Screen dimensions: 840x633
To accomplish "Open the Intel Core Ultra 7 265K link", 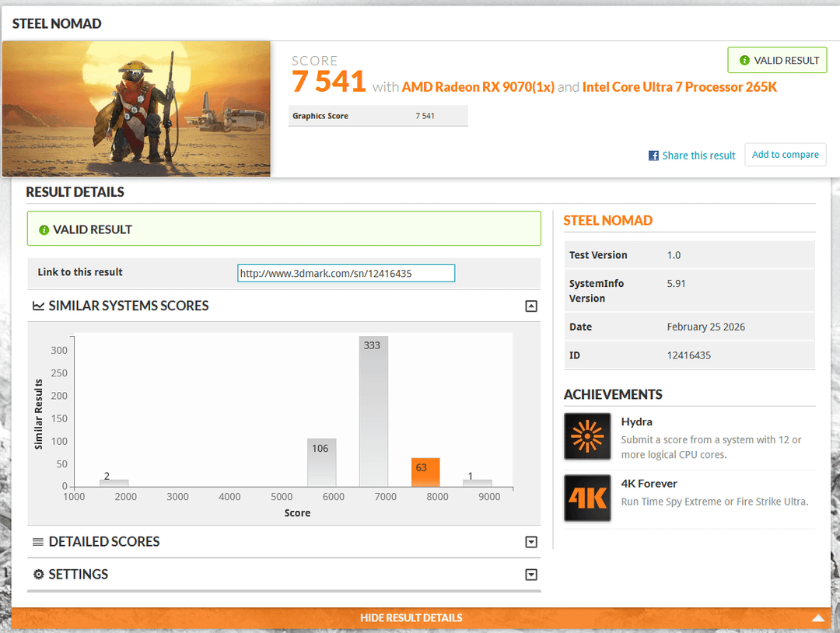I will tap(679, 87).
